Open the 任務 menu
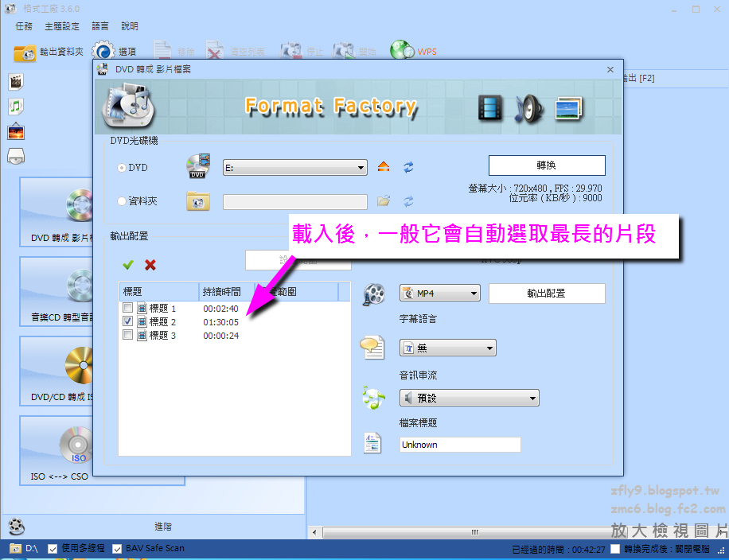Image resolution: width=729 pixels, height=560 pixels. point(24,26)
